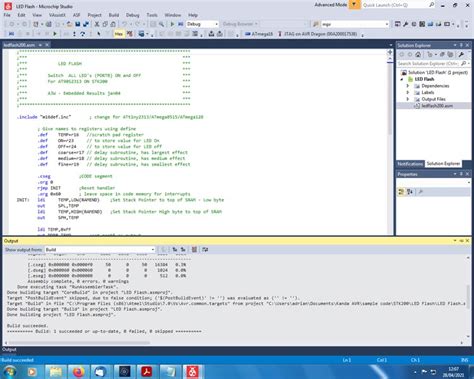Viewport: 474px width, 379px height.
Task: Open Firefox from the taskbar
Action: tap(79, 372)
